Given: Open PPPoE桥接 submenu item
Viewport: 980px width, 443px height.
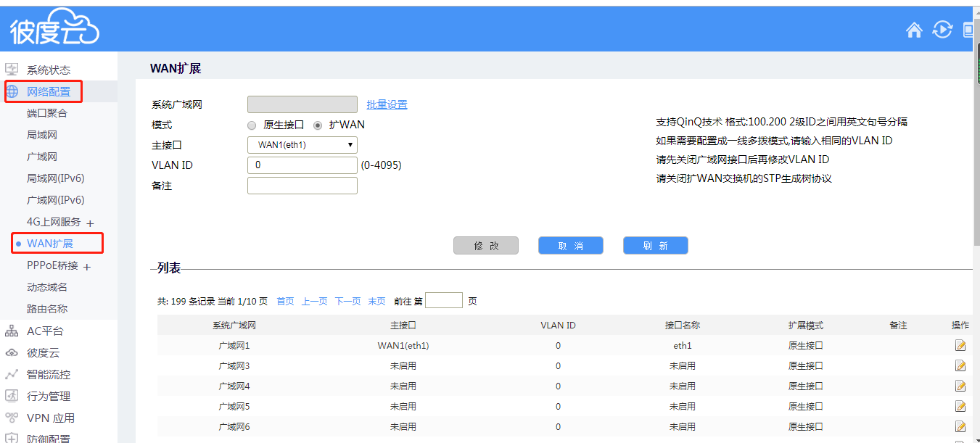Looking at the screenshot, I should (x=52, y=266).
